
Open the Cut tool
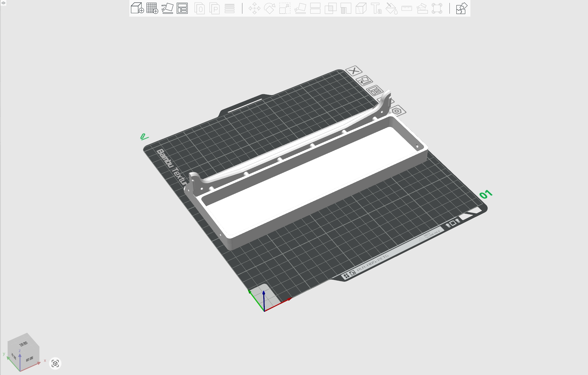click(x=315, y=8)
